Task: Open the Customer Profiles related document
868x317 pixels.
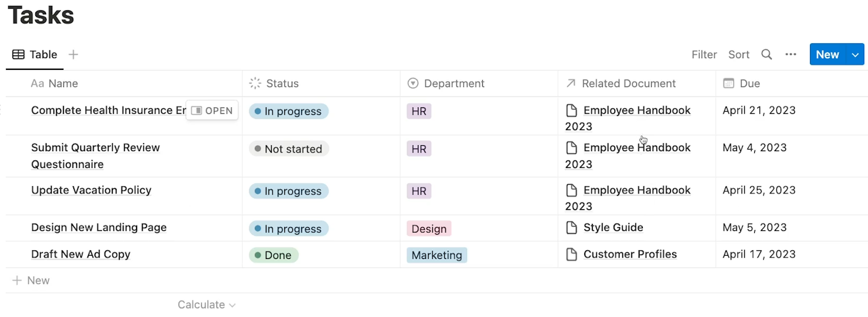Action: (630, 254)
